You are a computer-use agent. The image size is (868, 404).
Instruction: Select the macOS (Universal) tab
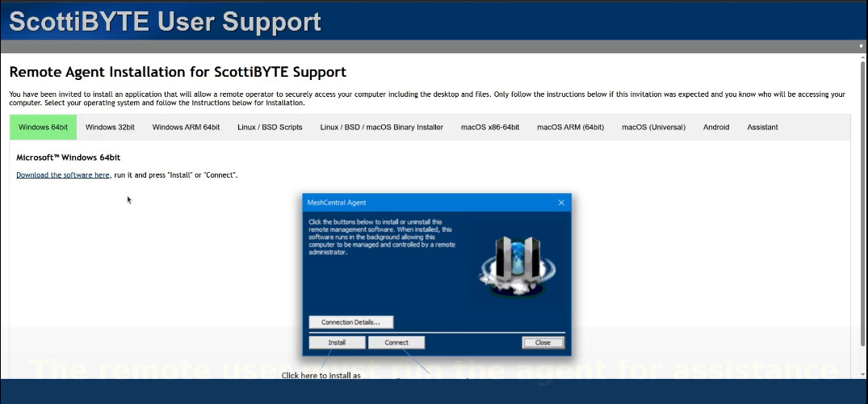[653, 127]
